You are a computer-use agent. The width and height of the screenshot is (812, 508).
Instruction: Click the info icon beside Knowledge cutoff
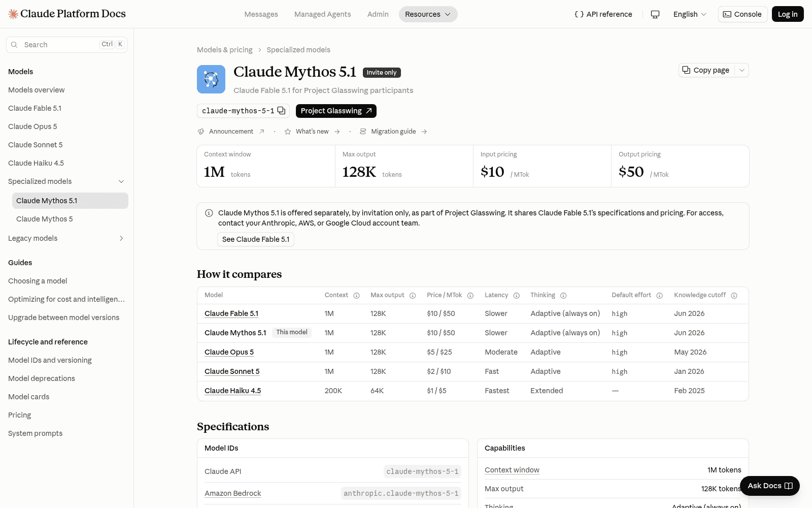pos(734,296)
